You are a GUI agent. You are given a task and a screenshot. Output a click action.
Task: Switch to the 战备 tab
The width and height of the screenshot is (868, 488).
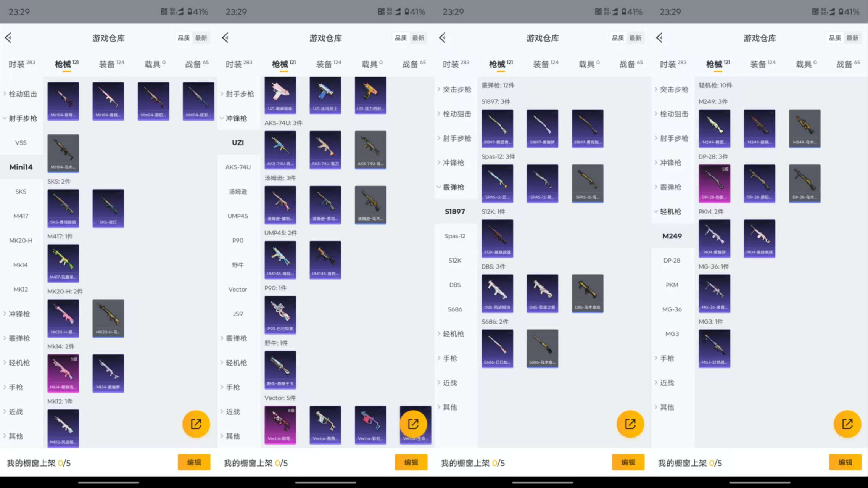pyautogui.click(x=195, y=63)
